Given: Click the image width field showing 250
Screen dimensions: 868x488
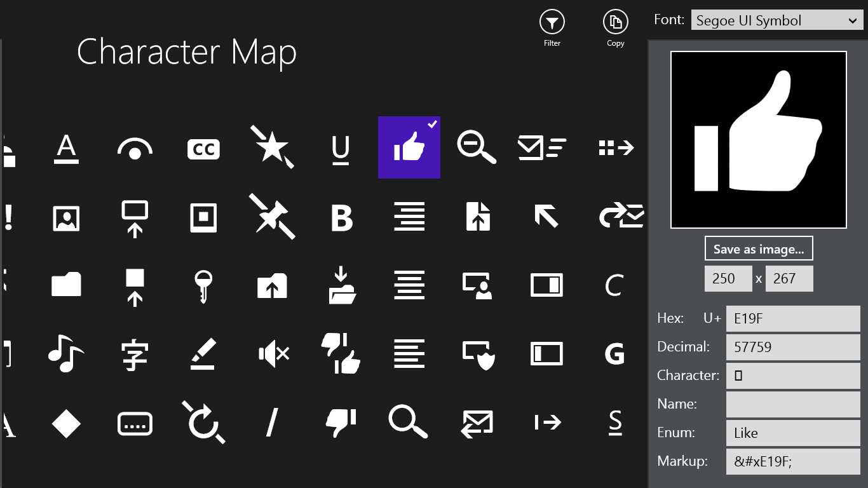Looking at the screenshot, I should (728, 279).
